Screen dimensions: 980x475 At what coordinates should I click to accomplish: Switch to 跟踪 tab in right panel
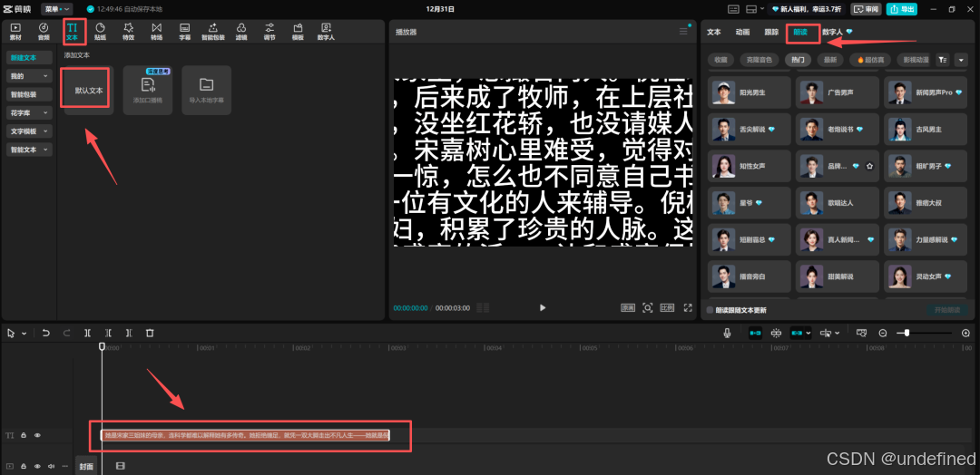click(772, 32)
